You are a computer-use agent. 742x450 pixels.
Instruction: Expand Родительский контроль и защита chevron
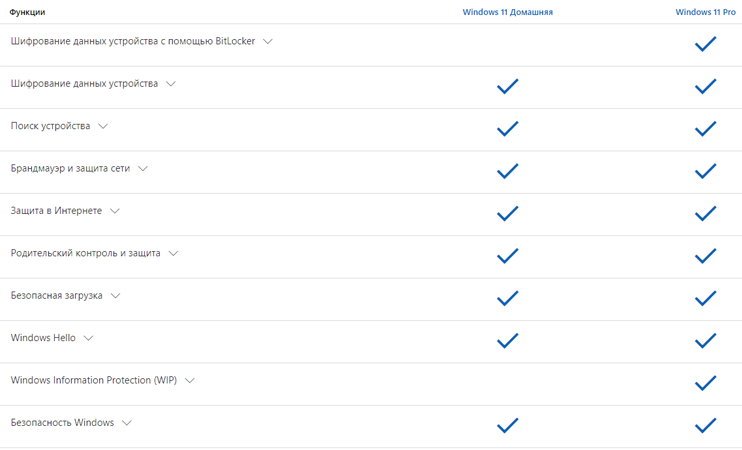coord(173,254)
